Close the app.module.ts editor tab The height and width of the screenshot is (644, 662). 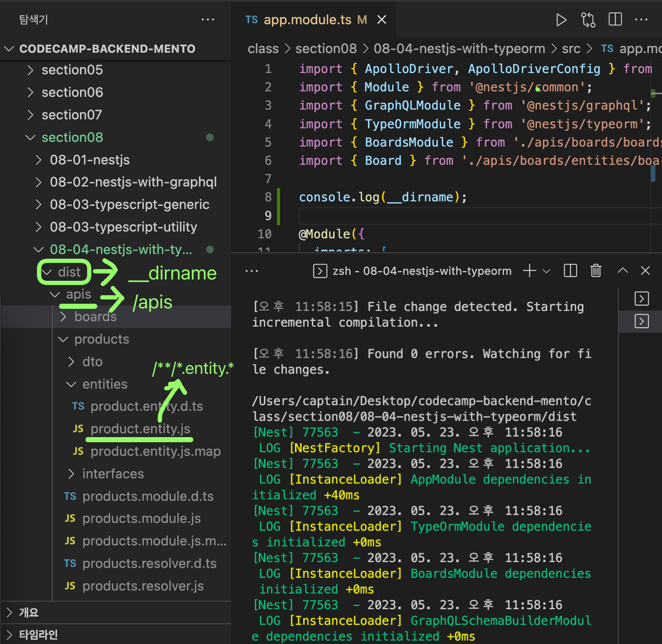[382, 20]
